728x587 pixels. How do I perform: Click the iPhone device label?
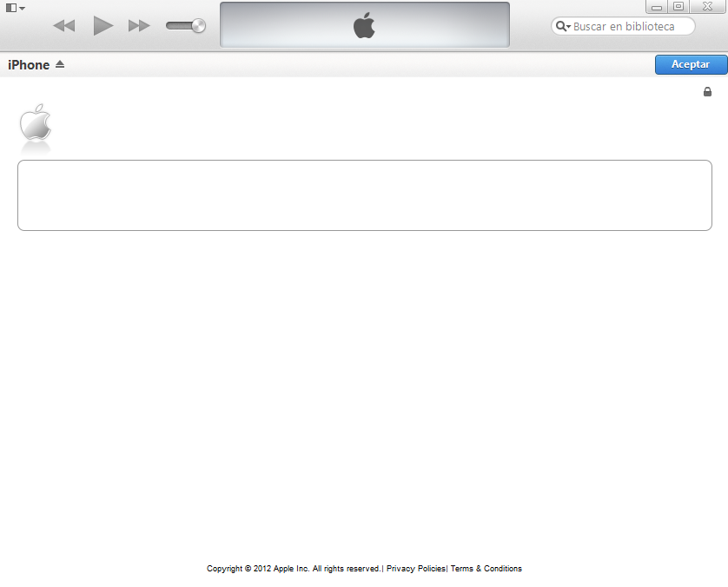(x=29, y=65)
